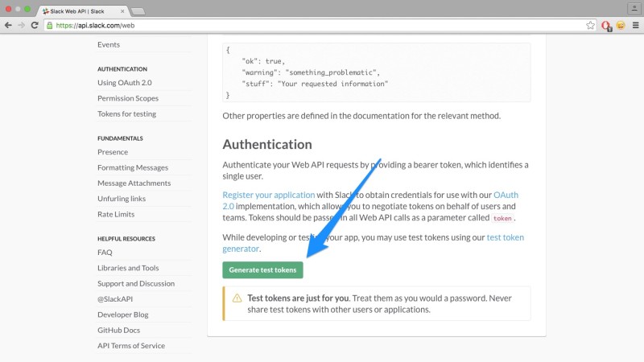Screen dimensions: 644x362
Task: Click the emoji face extension icon
Action: [621, 26]
